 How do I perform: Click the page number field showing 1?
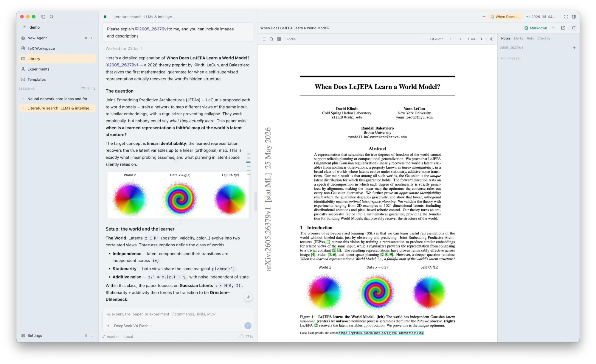point(468,39)
